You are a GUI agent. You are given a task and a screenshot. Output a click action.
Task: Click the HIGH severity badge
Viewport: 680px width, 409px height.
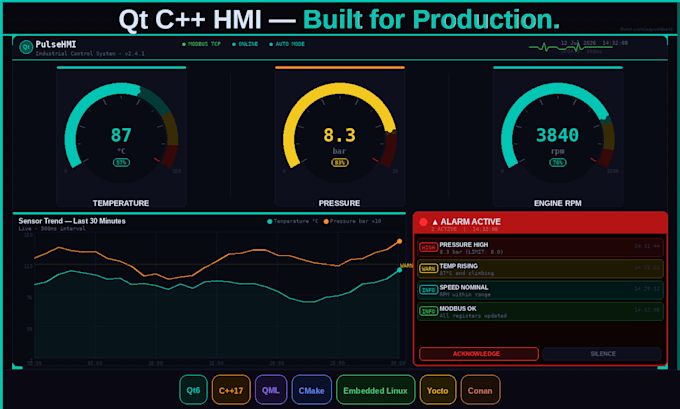[428, 248]
